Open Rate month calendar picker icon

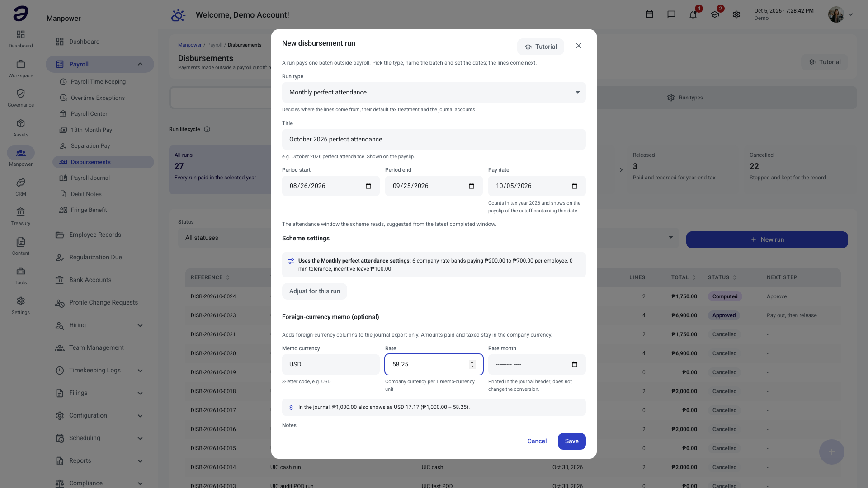575,365
